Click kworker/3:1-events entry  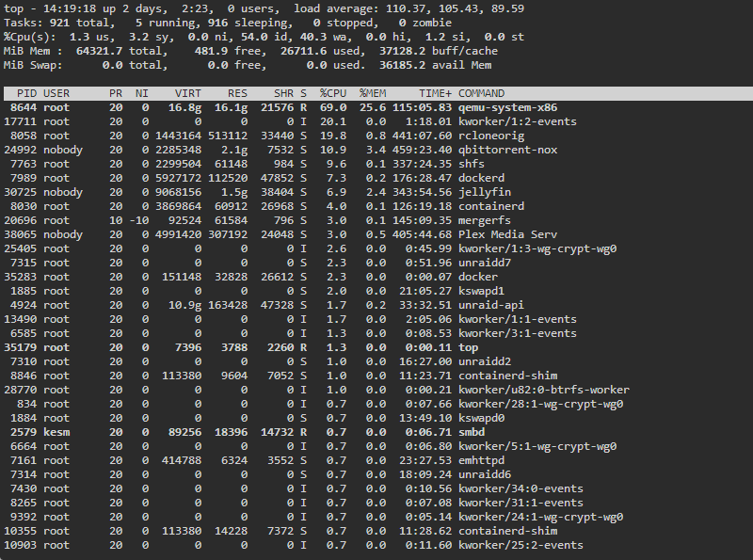point(517,333)
